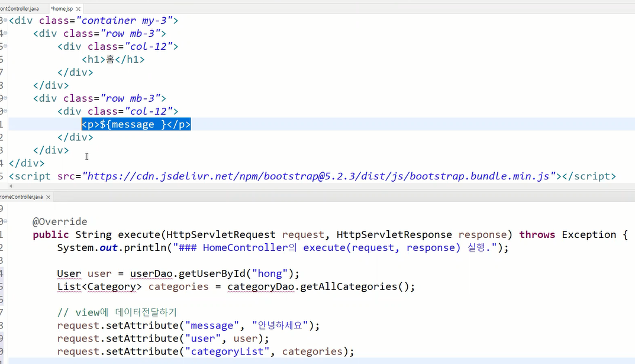Screen dimensions: 635x364
Task: Collapse the @Override execute method fold
Action: coord(5,221)
